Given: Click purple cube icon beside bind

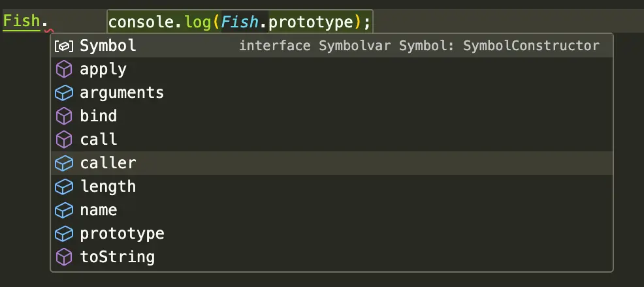Looking at the screenshot, I should (63, 116).
